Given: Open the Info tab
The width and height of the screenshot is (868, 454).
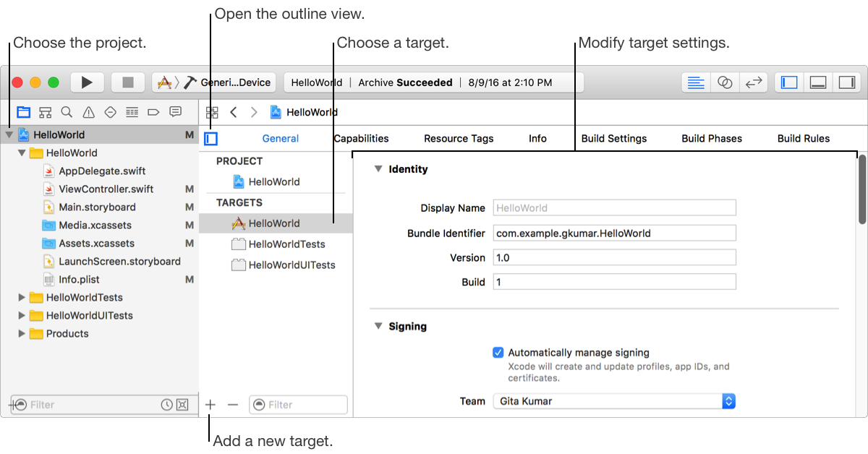Looking at the screenshot, I should point(537,138).
